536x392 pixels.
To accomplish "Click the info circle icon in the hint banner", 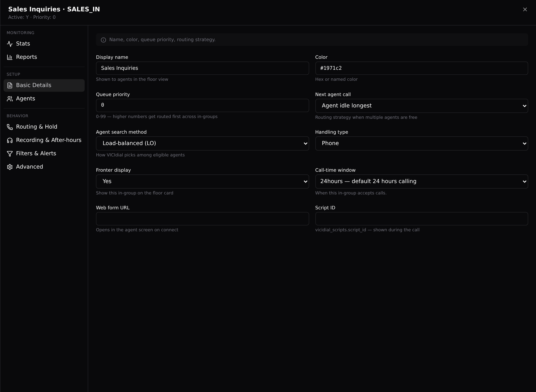I will pos(103,40).
